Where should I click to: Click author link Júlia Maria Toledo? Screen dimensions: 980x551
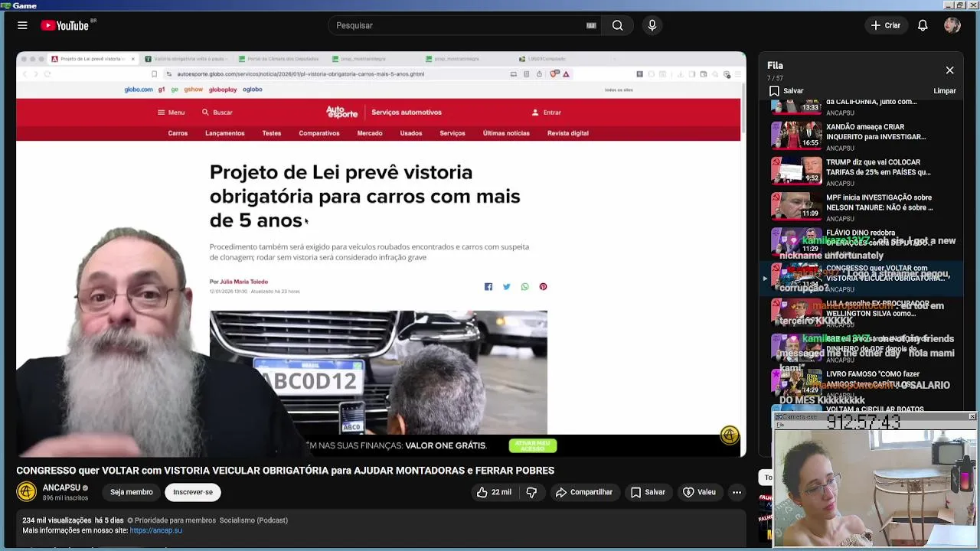244,282
